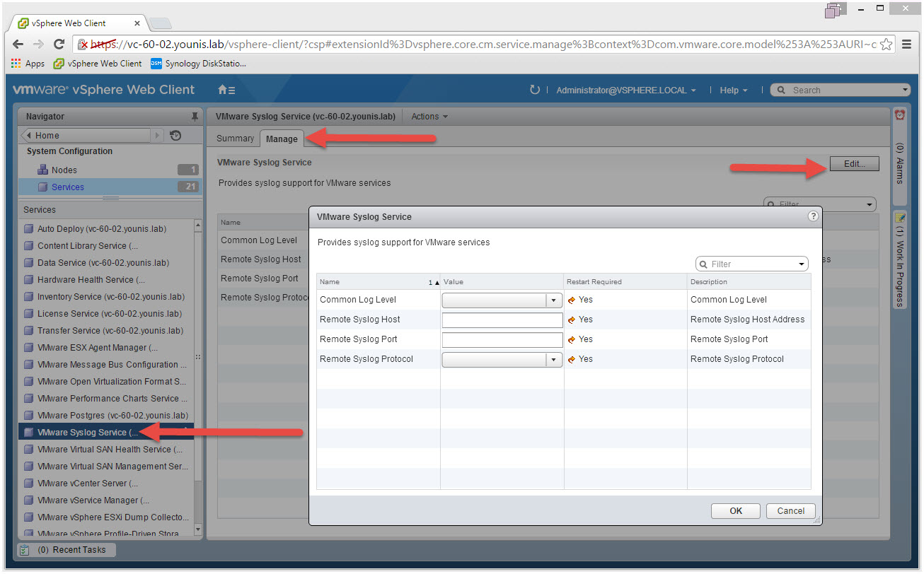Switch to the Manage tab
Viewport: 924px width, 574px height.
coord(282,139)
